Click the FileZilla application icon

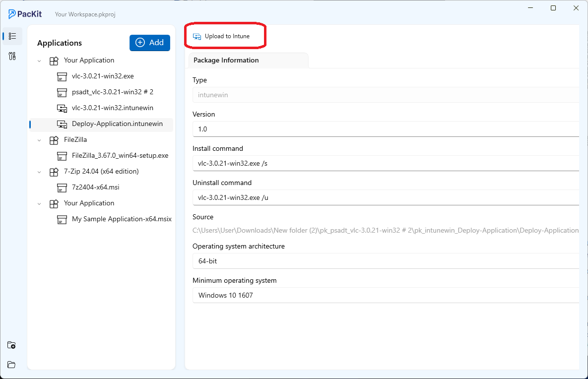point(54,140)
